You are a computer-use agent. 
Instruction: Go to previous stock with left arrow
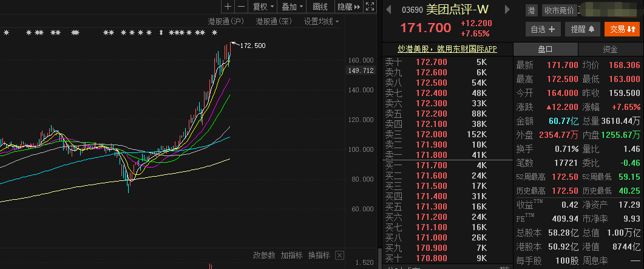point(388,9)
